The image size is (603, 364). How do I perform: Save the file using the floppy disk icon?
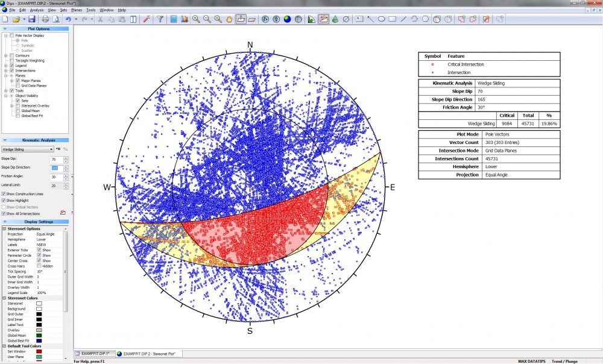32,19
